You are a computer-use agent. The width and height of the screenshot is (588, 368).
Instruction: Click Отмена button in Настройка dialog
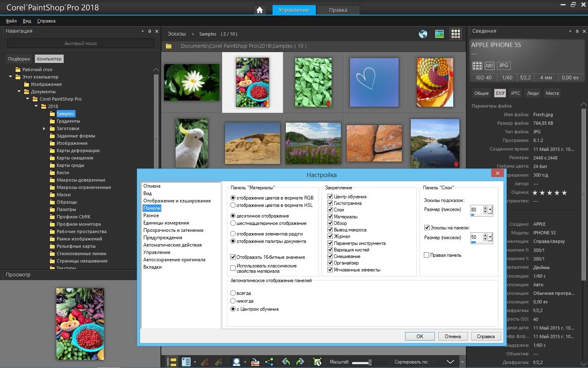[x=453, y=336]
